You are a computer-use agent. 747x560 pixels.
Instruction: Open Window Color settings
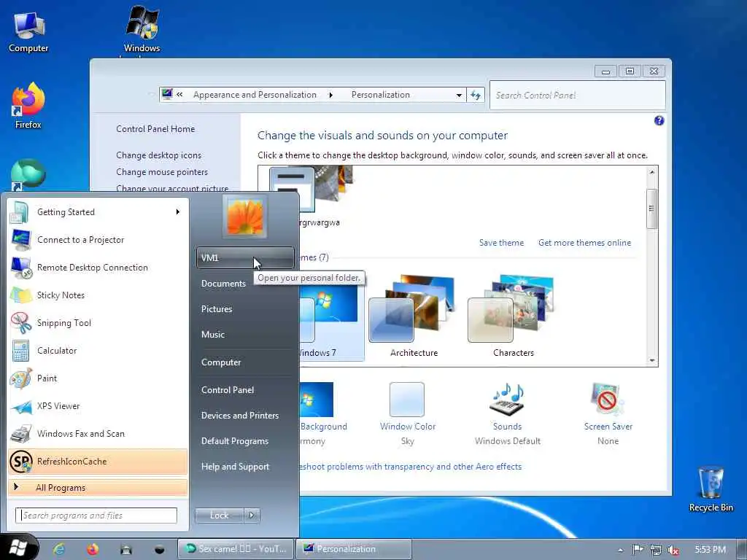click(x=407, y=413)
